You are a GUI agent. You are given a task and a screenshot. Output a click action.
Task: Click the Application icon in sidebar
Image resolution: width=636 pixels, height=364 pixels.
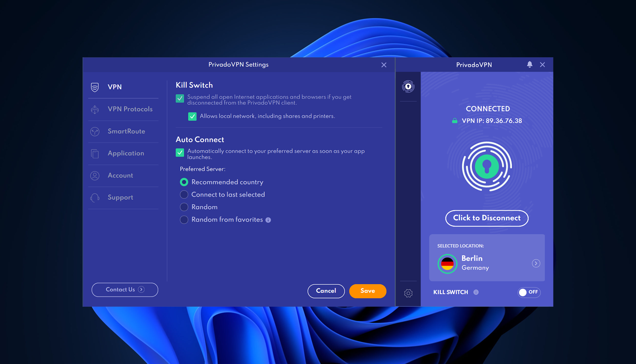[95, 153]
